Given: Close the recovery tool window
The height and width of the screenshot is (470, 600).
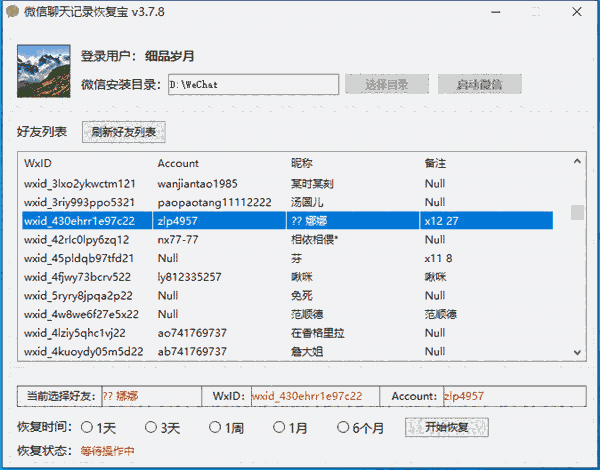Looking at the screenshot, I should pyautogui.click(x=577, y=12).
